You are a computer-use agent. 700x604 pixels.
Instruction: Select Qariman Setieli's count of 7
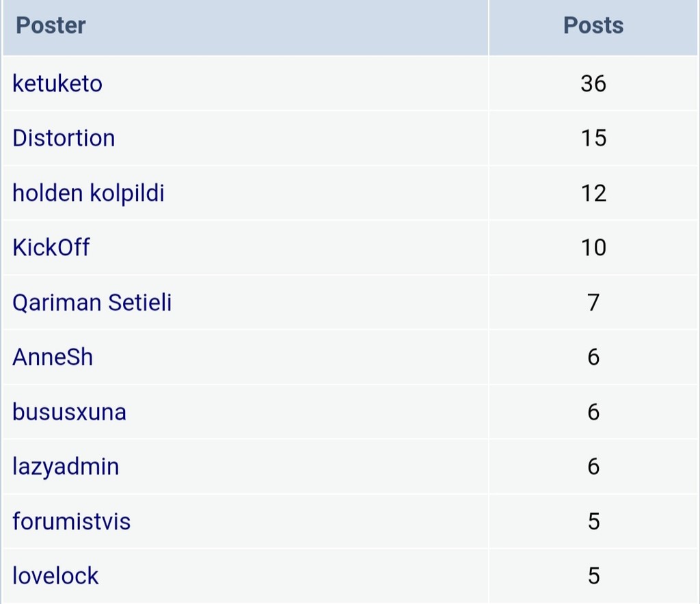tap(593, 303)
